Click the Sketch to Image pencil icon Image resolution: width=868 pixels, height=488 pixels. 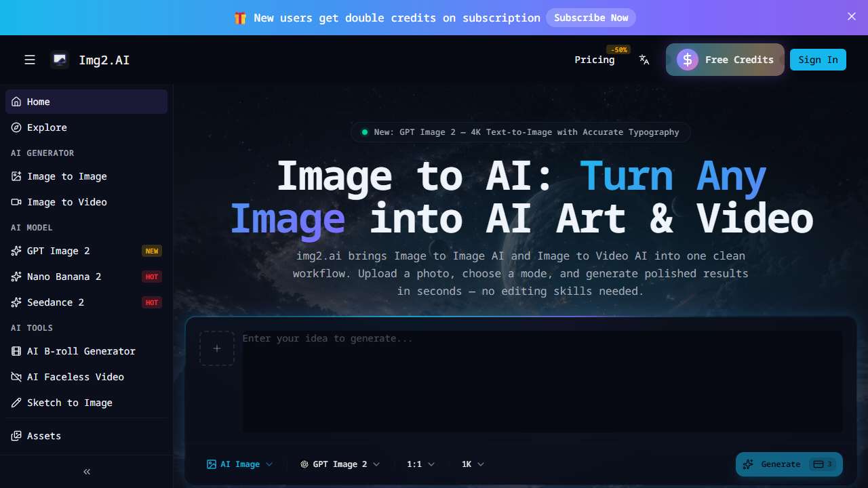tap(16, 403)
